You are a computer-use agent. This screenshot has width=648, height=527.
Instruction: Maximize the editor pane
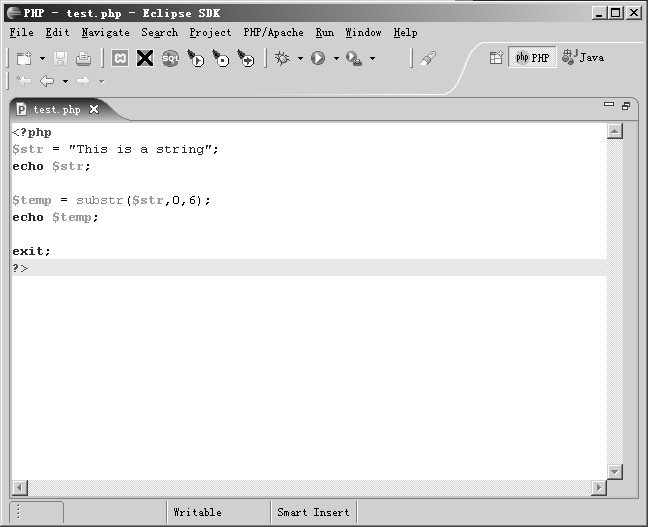(x=626, y=106)
